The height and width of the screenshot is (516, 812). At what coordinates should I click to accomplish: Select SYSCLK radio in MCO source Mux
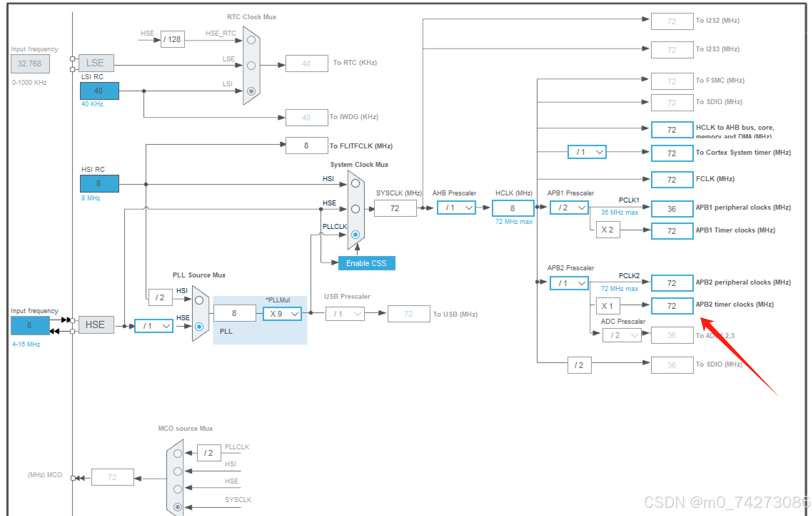(178, 507)
